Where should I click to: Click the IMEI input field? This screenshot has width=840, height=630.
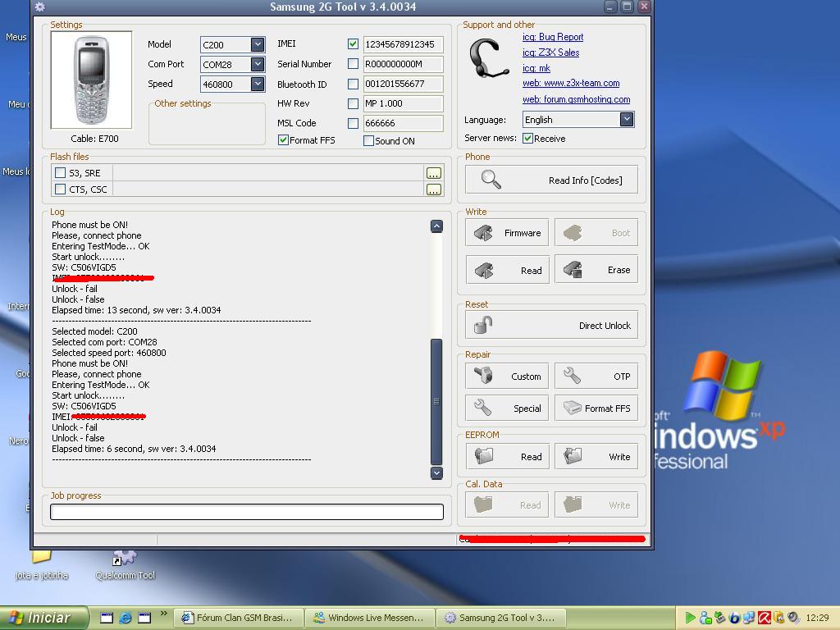click(x=403, y=44)
